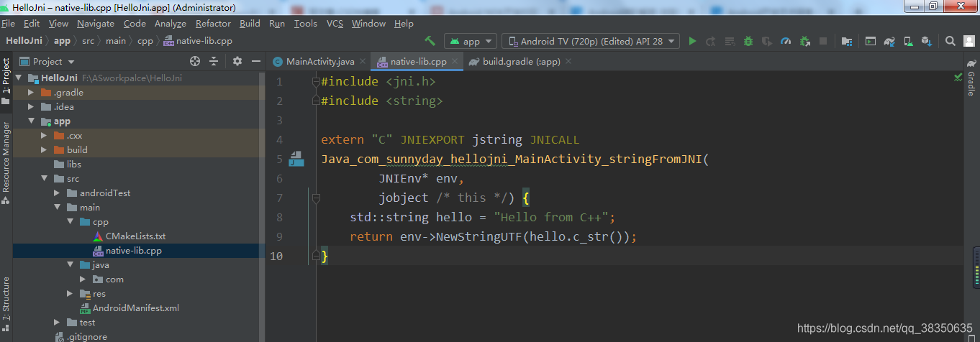
Task: Open the Android TV device dropdown
Action: [x=591, y=41]
